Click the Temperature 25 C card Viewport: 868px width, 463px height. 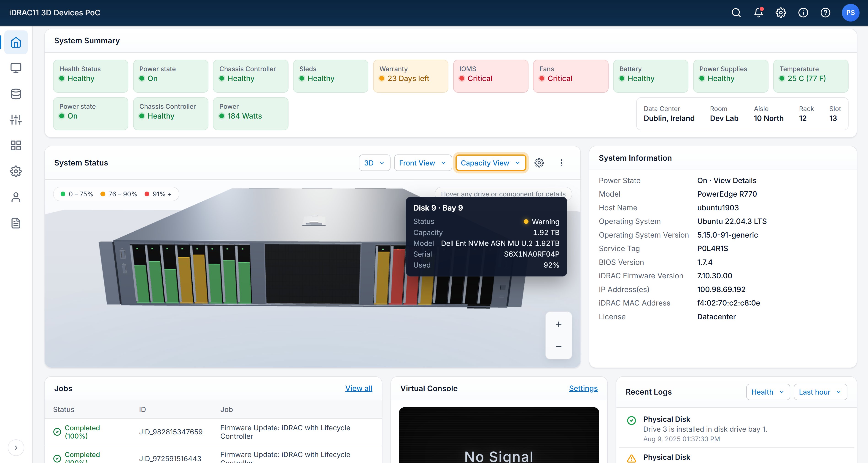811,76
